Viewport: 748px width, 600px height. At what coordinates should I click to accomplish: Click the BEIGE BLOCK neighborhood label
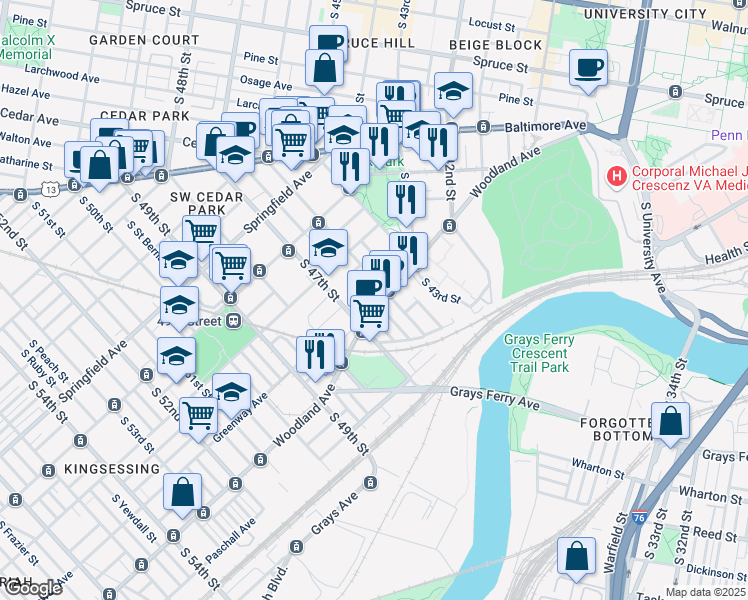pyautogui.click(x=496, y=45)
